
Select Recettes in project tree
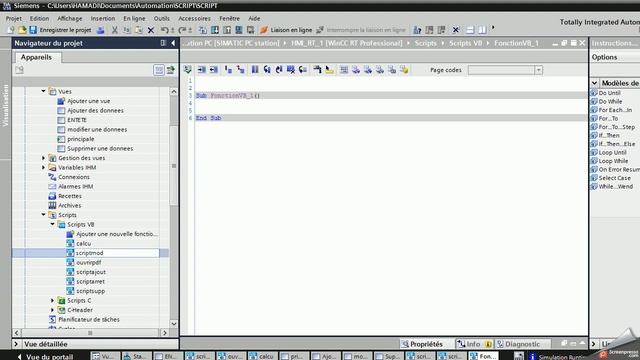click(x=70, y=196)
